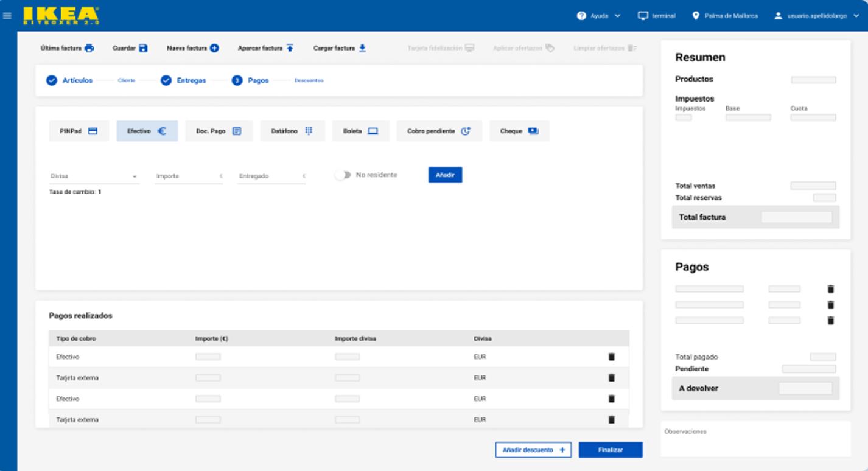Click the Aparcar factura upload icon
This screenshot has height=471, width=868.
290,48
